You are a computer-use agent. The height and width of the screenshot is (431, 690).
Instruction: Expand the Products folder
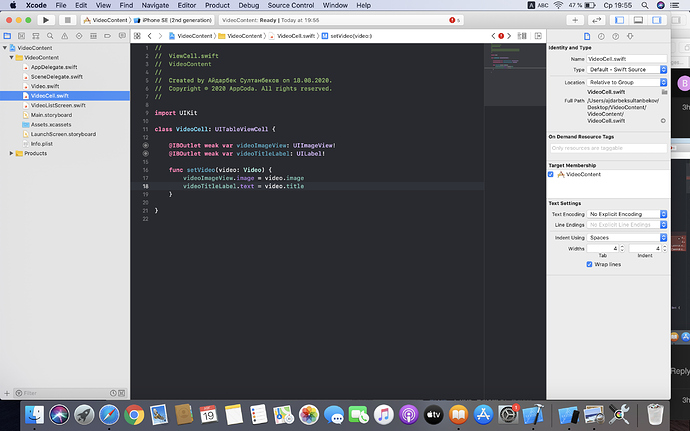(11, 153)
